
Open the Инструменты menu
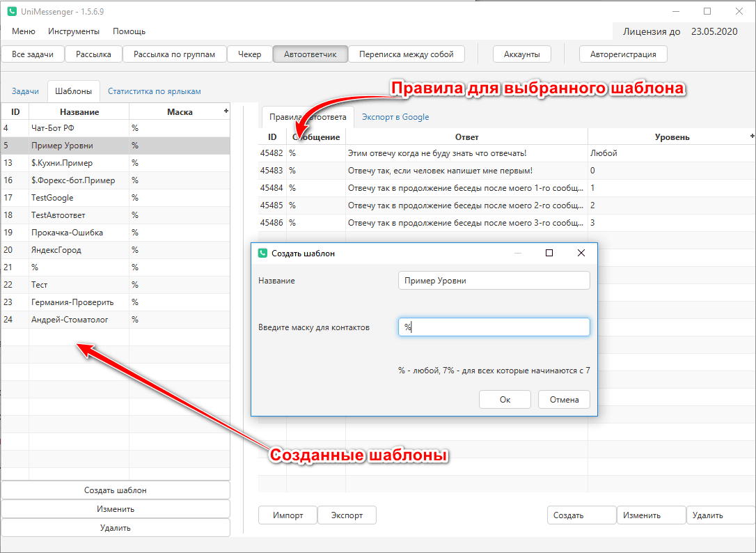click(x=74, y=31)
